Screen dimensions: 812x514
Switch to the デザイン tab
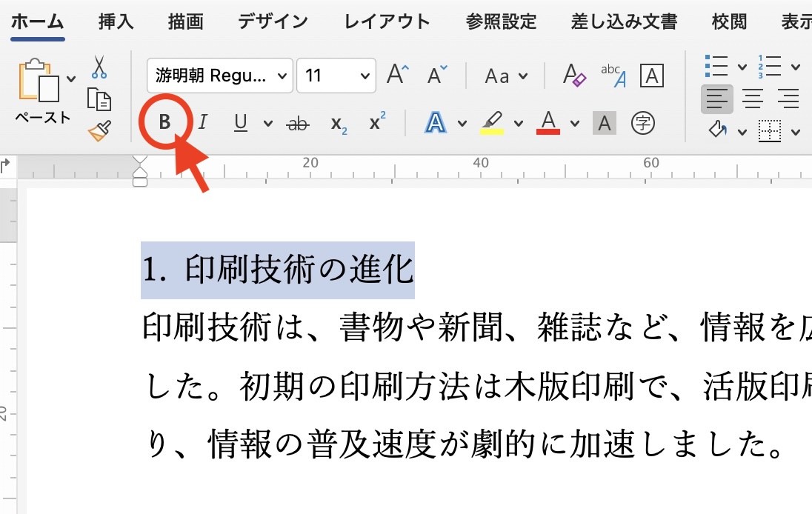pos(273,21)
